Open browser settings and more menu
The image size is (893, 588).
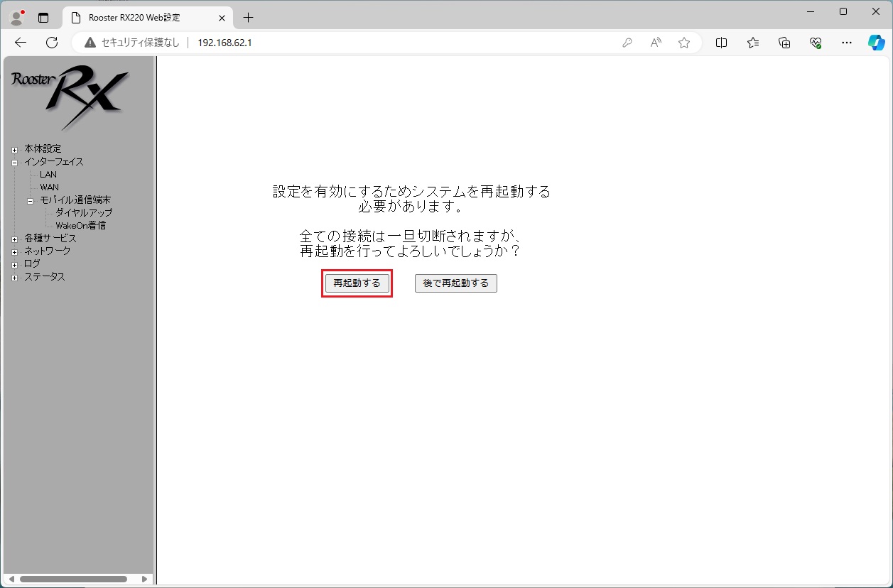(847, 43)
